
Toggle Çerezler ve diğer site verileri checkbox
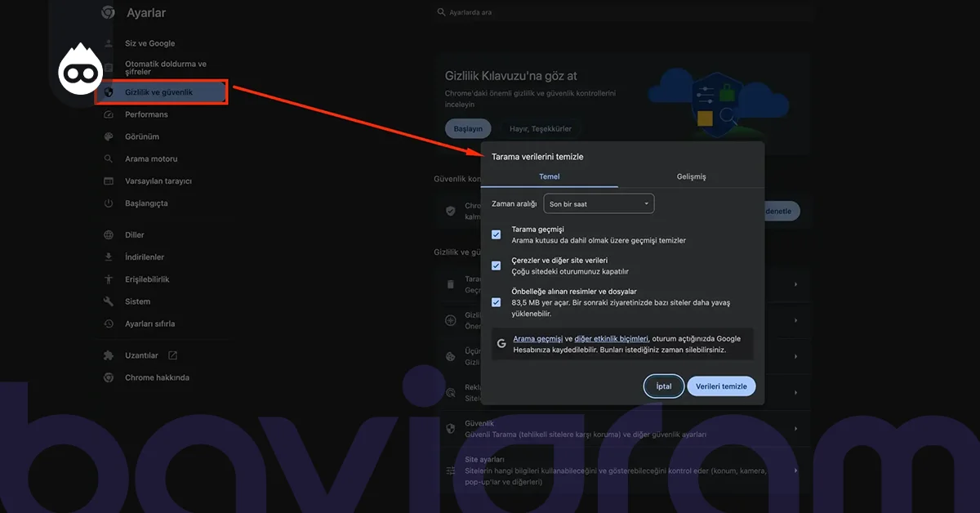tap(496, 265)
